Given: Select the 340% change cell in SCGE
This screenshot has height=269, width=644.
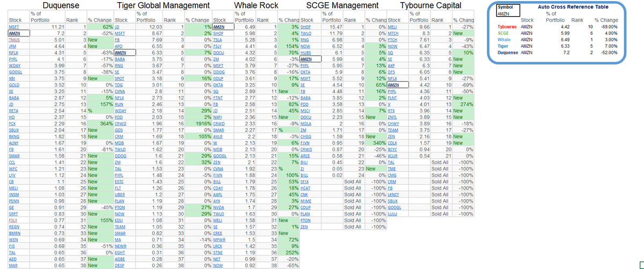Looking at the screenshot, I should [376, 143].
